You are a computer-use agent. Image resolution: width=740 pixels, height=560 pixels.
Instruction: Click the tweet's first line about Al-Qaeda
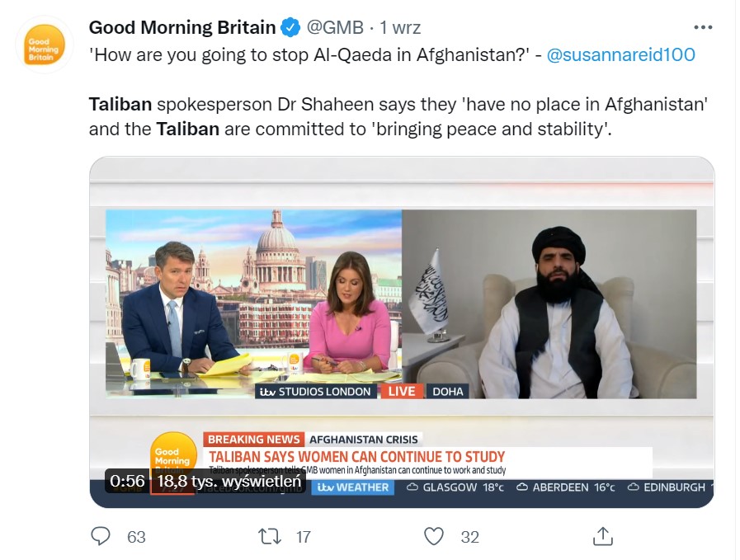tap(309, 54)
